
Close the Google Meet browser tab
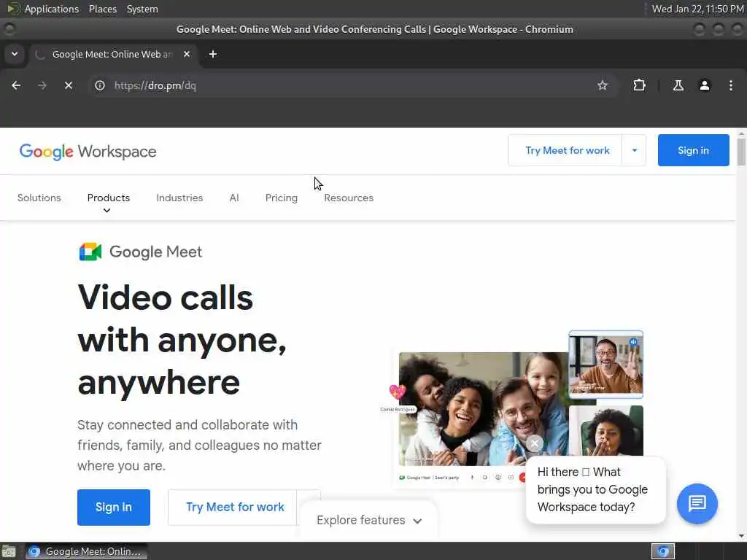pyautogui.click(x=187, y=54)
